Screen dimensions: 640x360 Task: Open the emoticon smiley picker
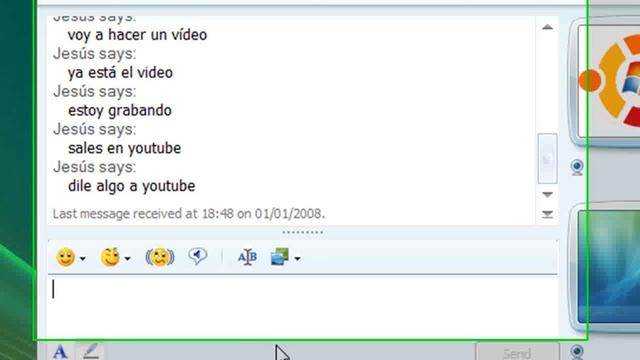[65, 257]
